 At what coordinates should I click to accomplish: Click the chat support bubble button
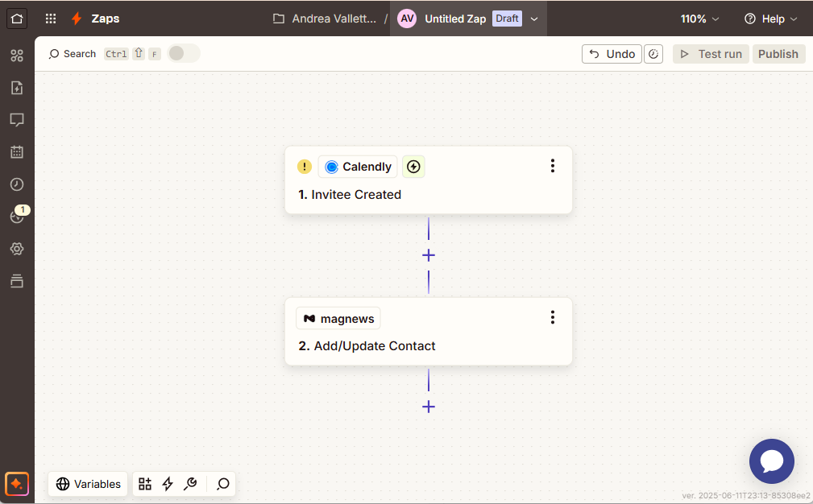tap(771, 461)
